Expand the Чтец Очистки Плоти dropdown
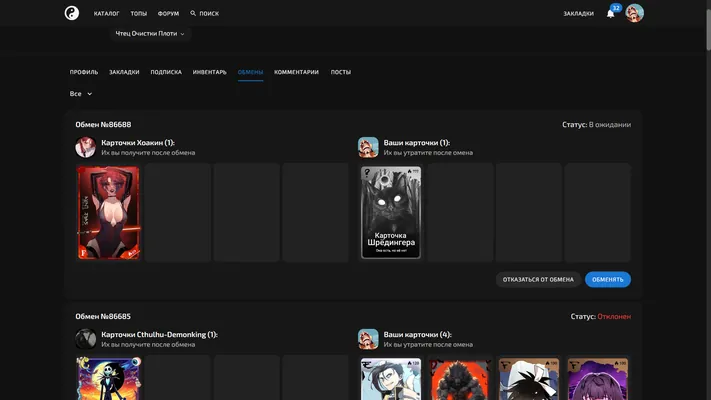Image resolution: width=711 pixels, height=400 pixels. pos(150,34)
